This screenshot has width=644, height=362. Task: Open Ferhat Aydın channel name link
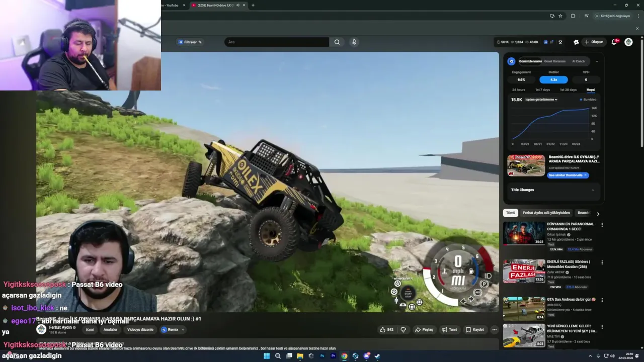(x=61, y=327)
